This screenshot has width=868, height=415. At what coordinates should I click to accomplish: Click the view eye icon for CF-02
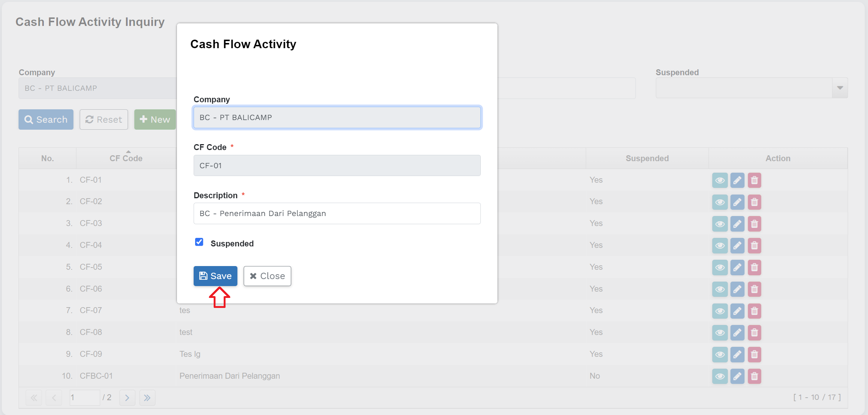[x=720, y=202]
